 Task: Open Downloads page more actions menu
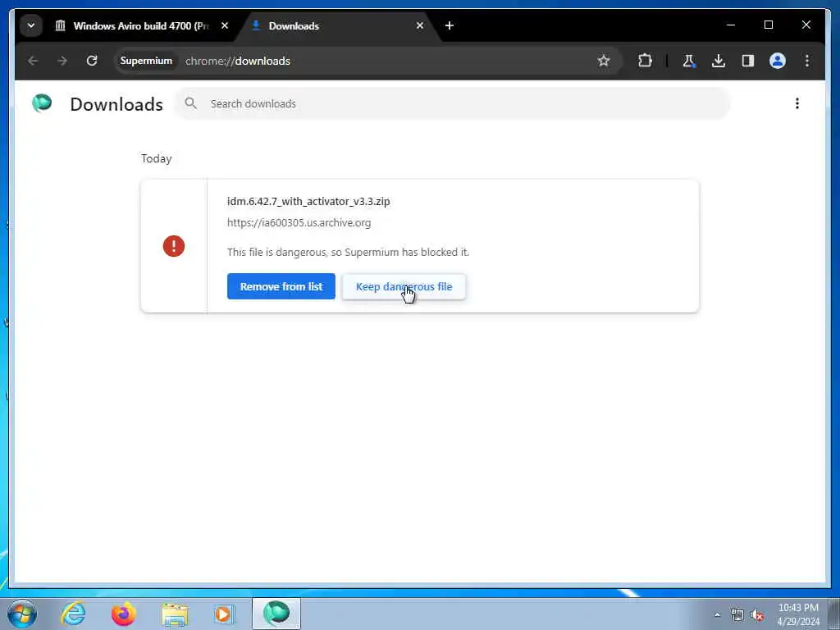pos(797,103)
